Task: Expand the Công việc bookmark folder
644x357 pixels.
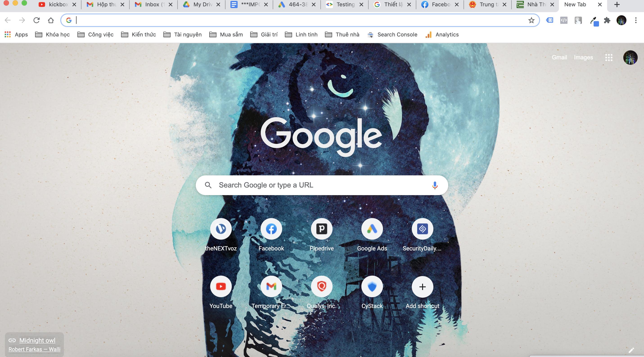Action: [x=95, y=34]
